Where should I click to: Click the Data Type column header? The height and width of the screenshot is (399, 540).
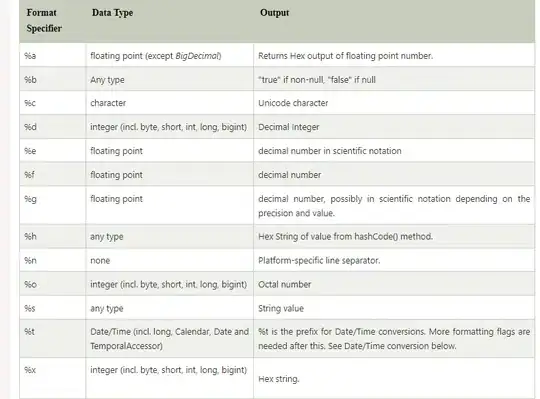pos(112,13)
